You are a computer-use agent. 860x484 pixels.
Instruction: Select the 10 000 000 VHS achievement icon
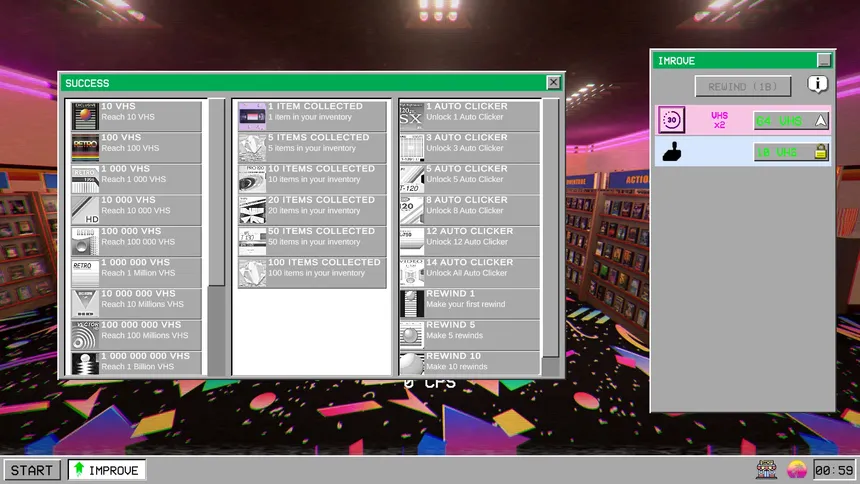tap(85, 303)
